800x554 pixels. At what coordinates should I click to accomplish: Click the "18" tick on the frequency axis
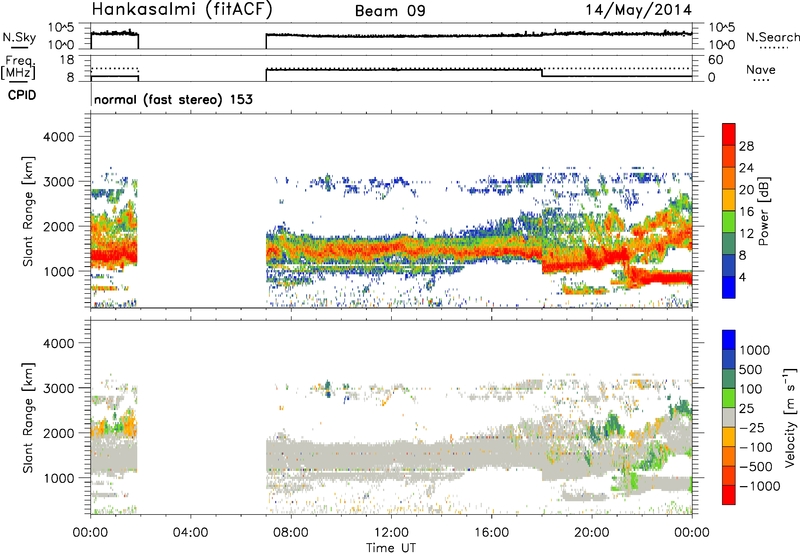point(66,60)
